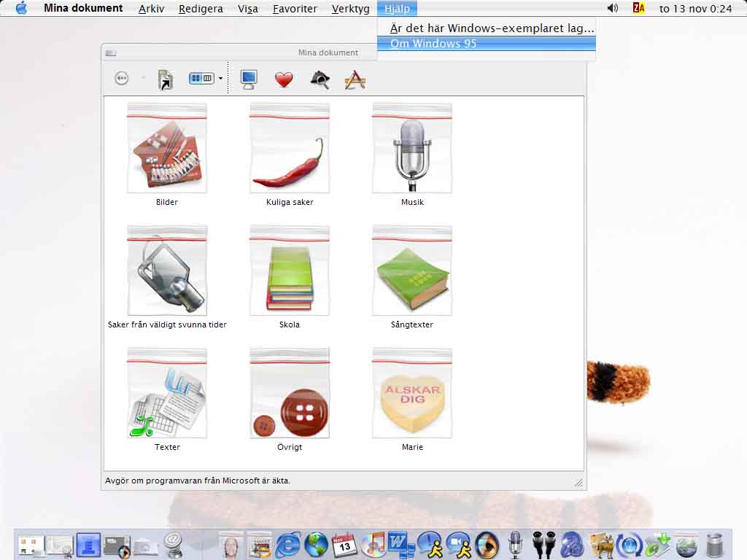
Task: Choose 'Om Windows 95' menu entry
Action: pyautogui.click(x=487, y=43)
